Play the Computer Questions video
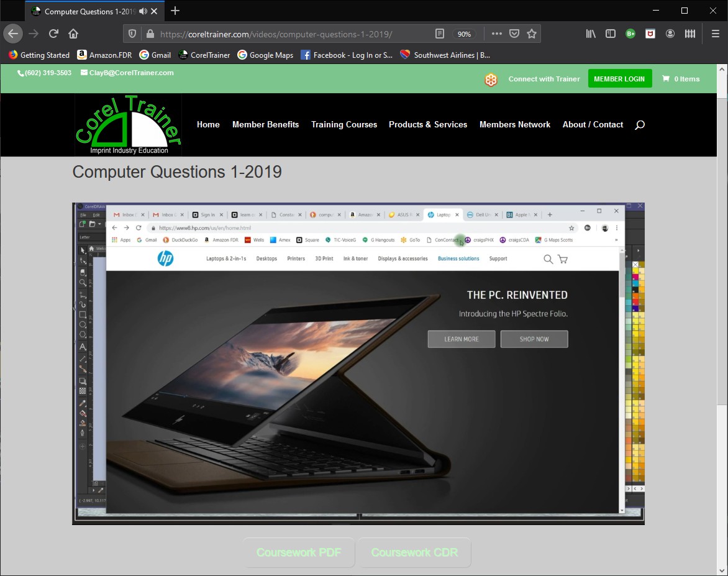728x576 pixels. [358, 363]
